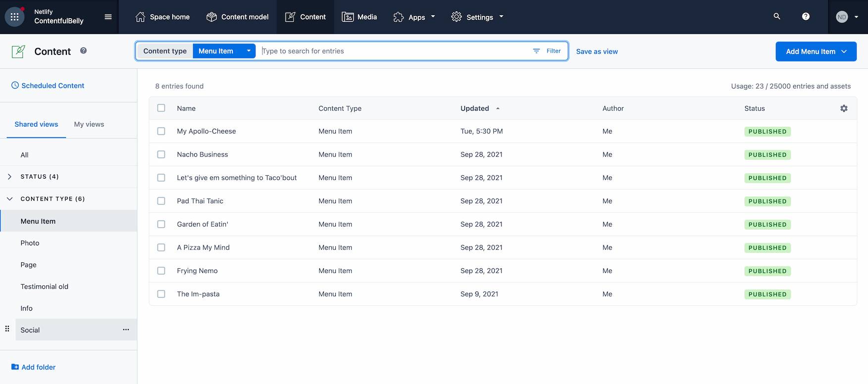Screen dimensions: 868x384
Task: Check the box for Nacho Business
Action: [161, 154]
